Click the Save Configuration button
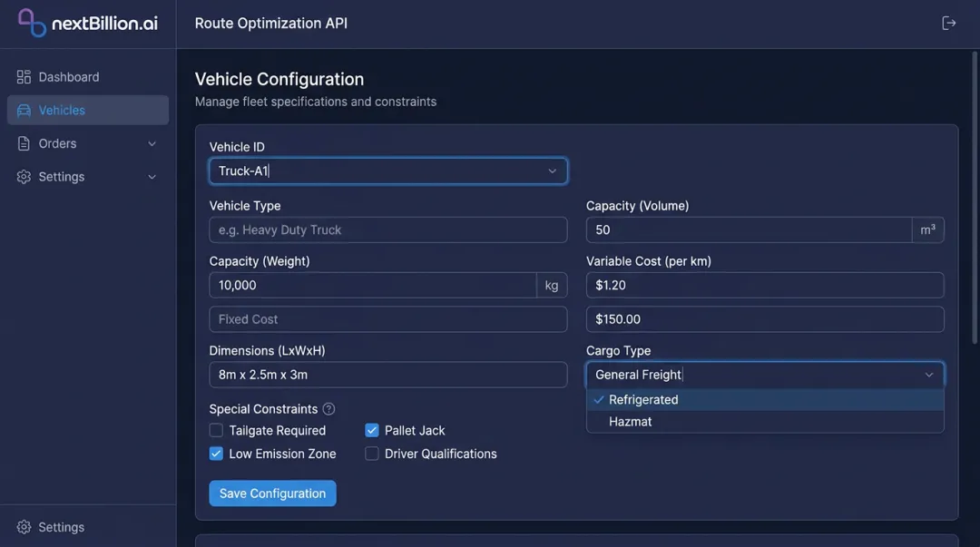980x547 pixels. tap(272, 493)
